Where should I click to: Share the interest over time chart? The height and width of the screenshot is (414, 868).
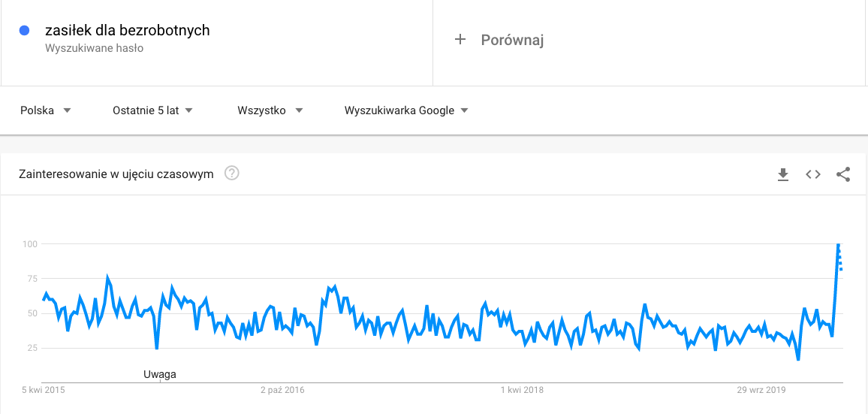[x=843, y=174]
